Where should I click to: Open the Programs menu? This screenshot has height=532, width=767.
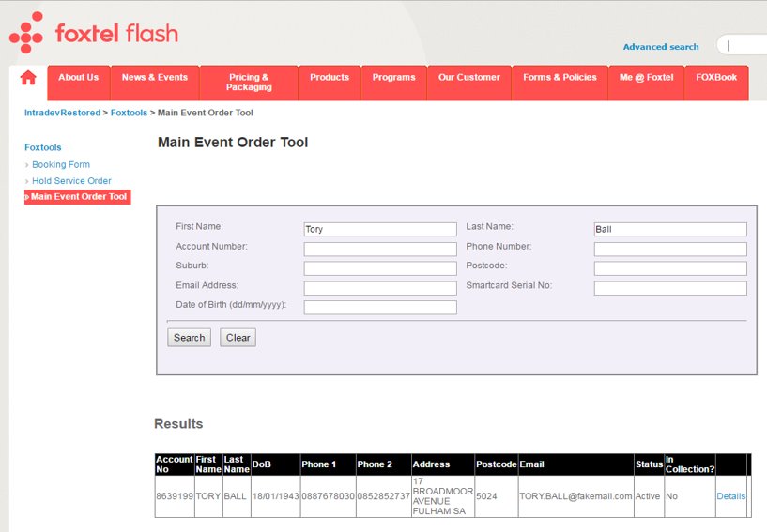[393, 83]
